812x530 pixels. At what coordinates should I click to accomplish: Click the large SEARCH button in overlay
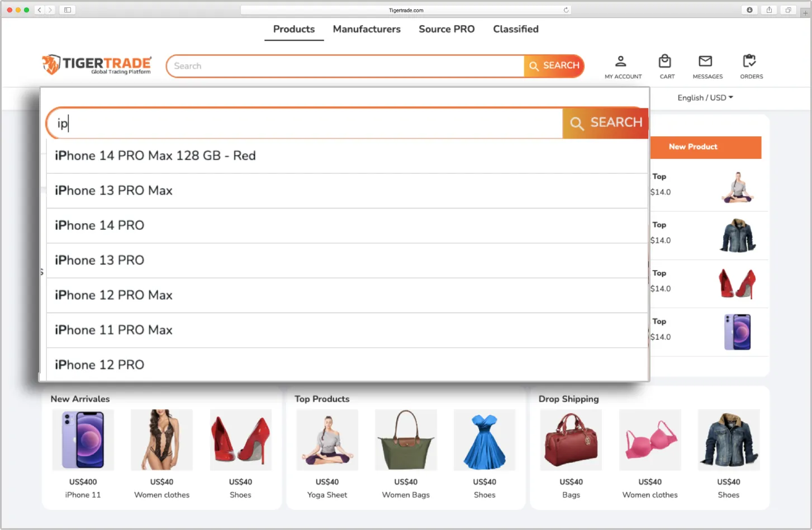point(605,123)
